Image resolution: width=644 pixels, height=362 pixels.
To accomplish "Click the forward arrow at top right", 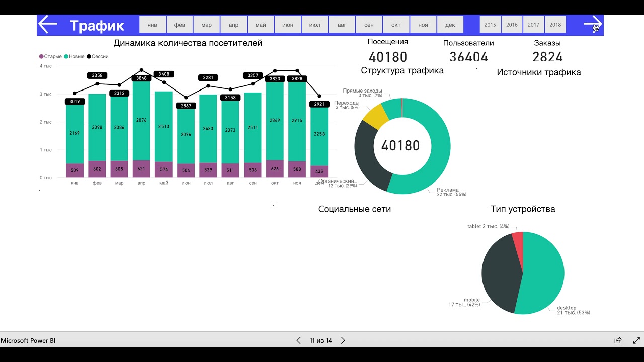I will (x=593, y=24).
